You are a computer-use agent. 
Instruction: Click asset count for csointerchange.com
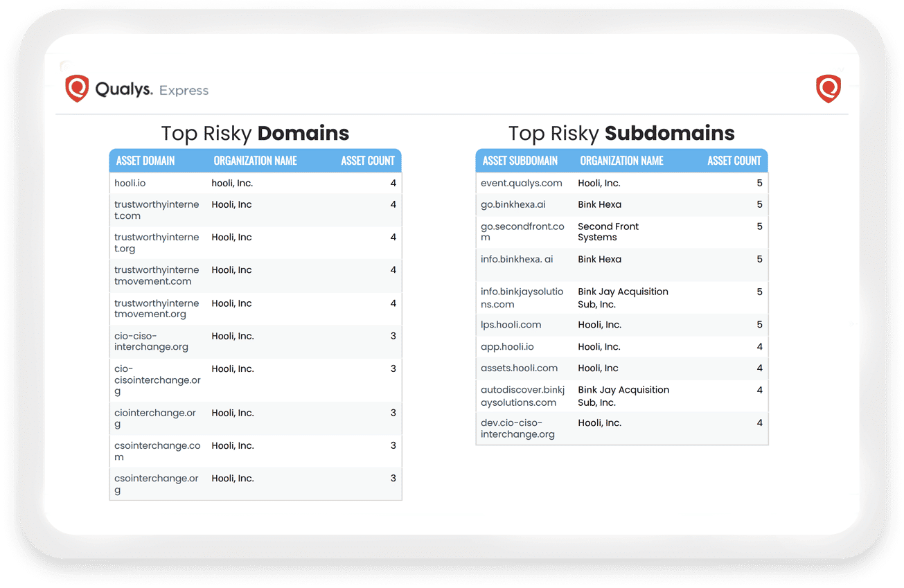(393, 445)
